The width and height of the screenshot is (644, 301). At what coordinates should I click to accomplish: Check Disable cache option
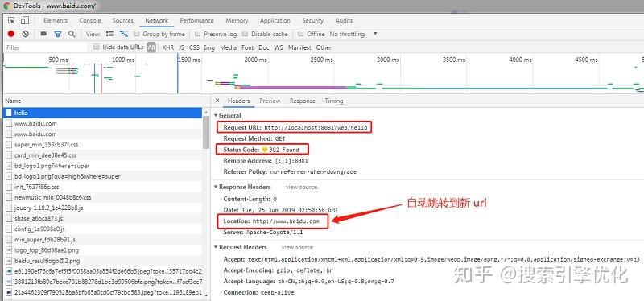[246, 34]
